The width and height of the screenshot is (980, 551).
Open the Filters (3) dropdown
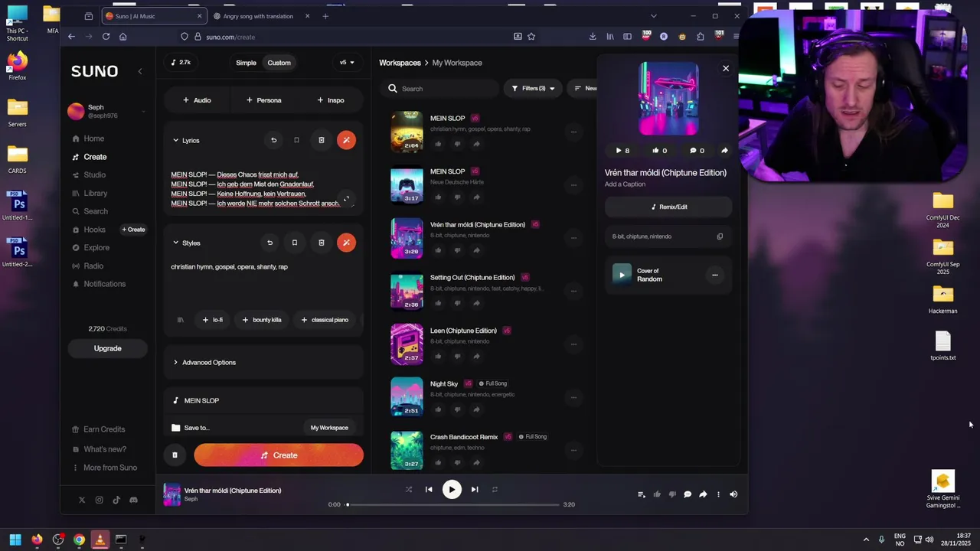point(534,89)
